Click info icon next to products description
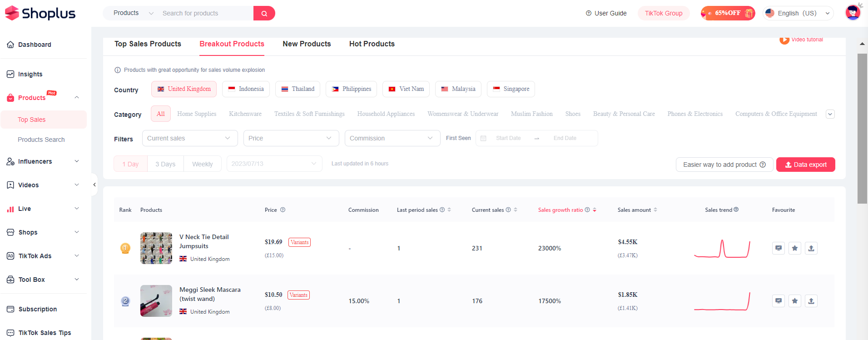 tap(118, 70)
